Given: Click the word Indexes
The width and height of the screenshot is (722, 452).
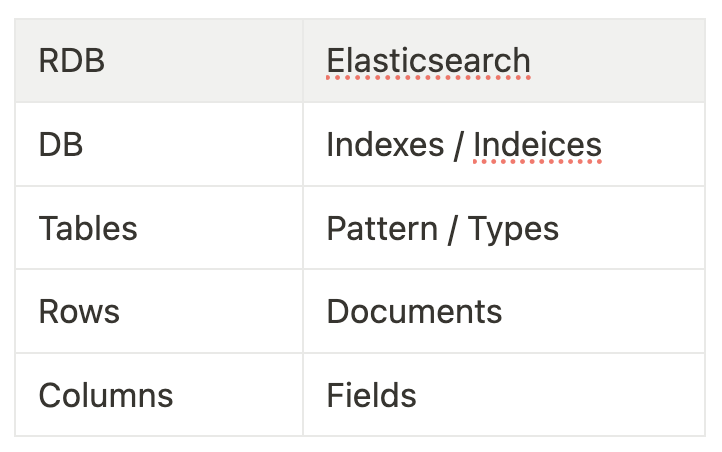Looking at the screenshot, I should [x=385, y=145].
